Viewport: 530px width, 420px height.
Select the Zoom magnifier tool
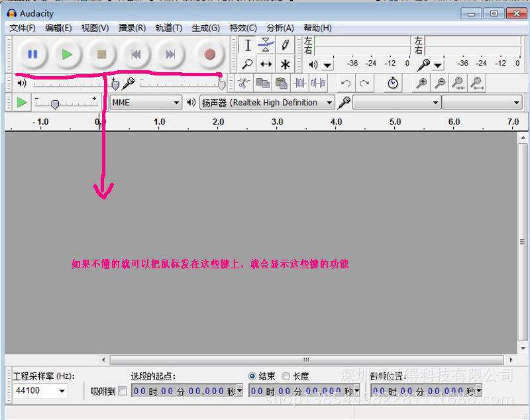coord(247,64)
